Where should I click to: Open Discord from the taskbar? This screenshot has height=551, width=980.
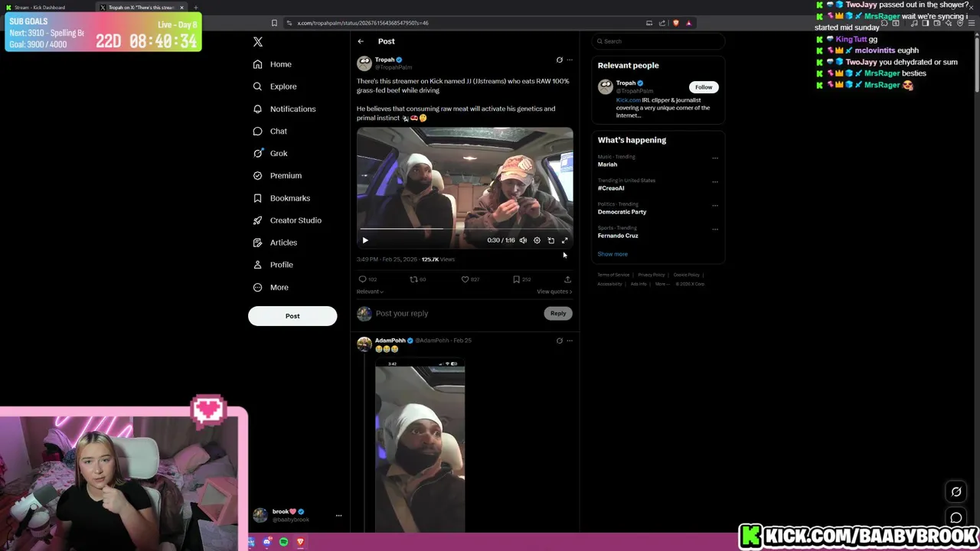[x=266, y=543]
